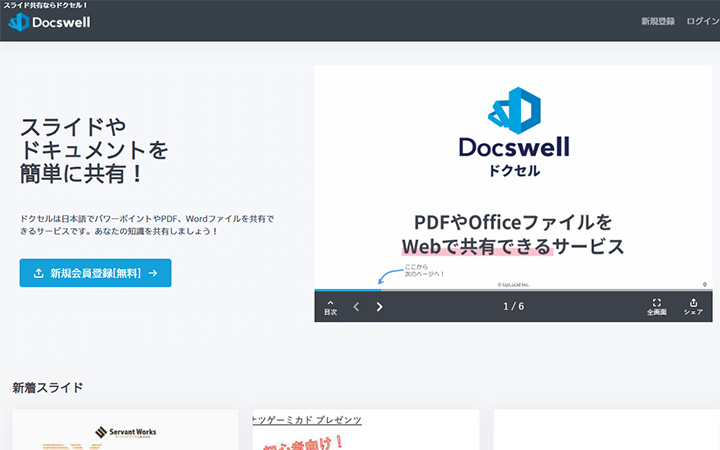Open the 初心者向け slide thumbnail
Viewport: 720px width, 450px height.
(366, 430)
